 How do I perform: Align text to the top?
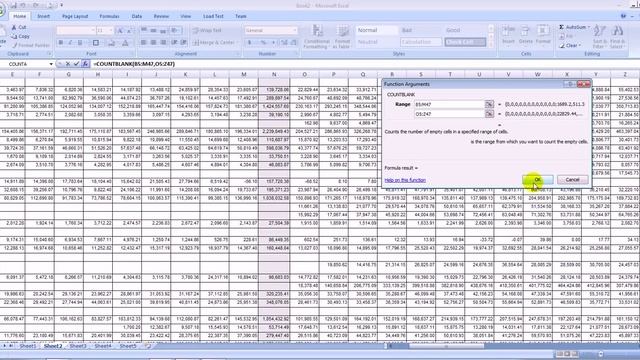pyautogui.click(x=144, y=31)
